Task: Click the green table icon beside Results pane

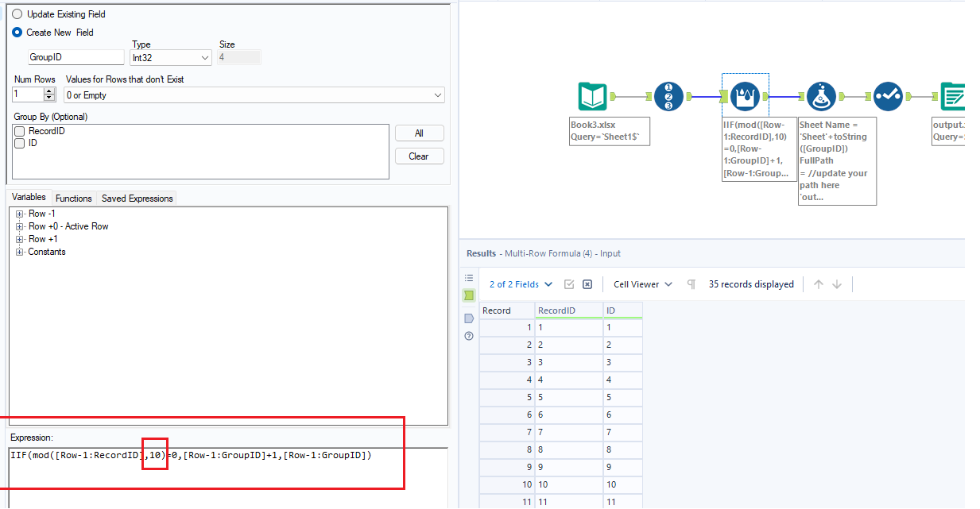Action: tap(469, 295)
